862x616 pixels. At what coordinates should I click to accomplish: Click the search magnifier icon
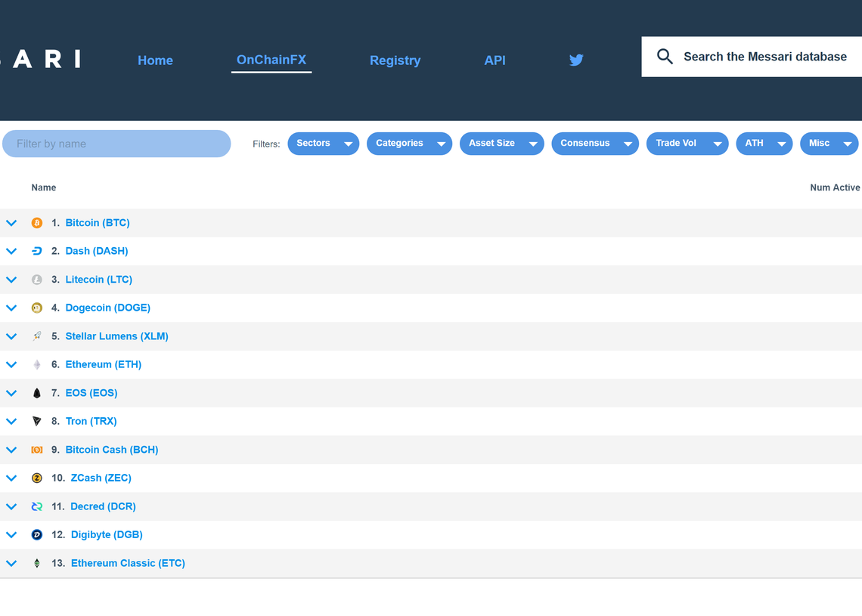[665, 57]
